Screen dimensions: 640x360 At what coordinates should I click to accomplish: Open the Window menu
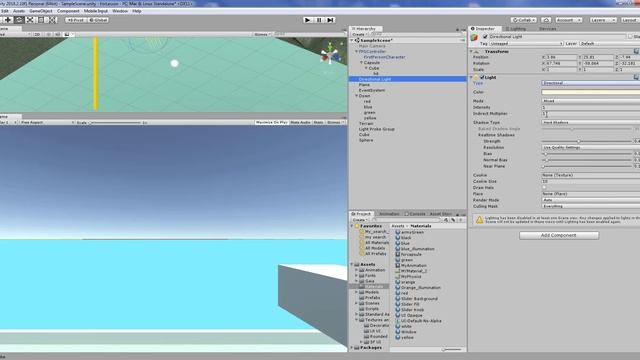click(120, 11)
